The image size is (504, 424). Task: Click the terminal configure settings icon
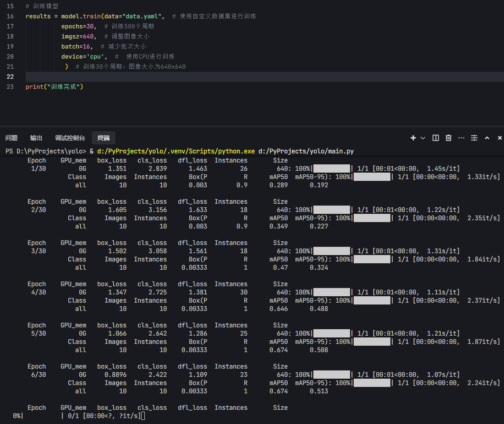tap(474, 138)
